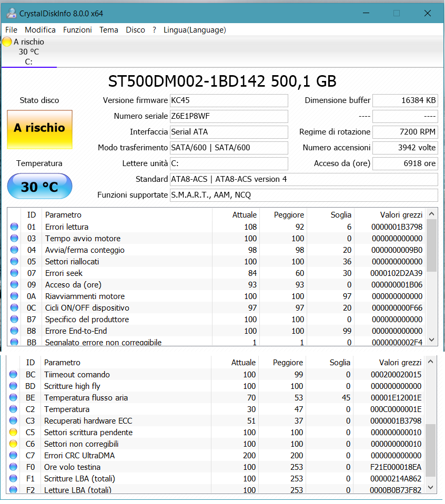Viewport: 445px width, 504px height.
Task: Click the blue 30 °C temperature button
Action: (39, 187)
